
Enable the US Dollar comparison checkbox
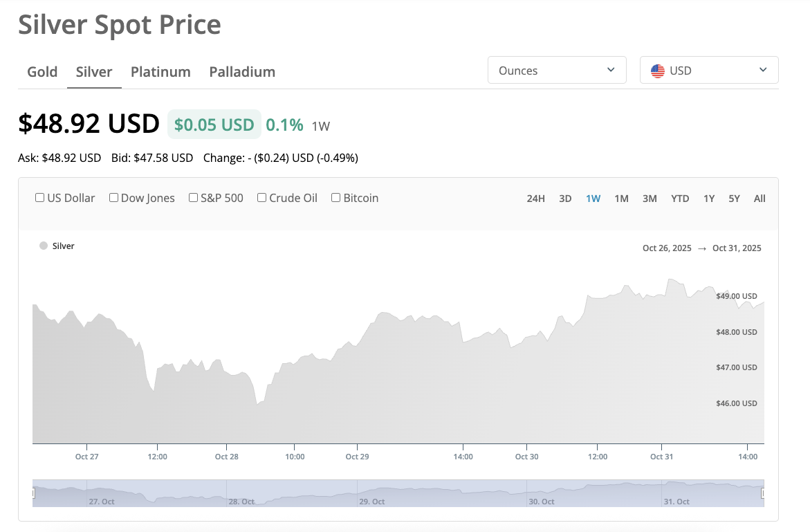coord(40,198)
